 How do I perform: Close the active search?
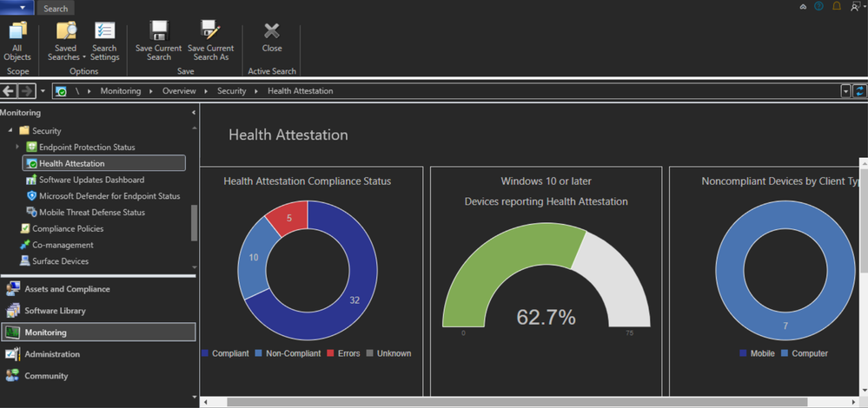tap(272, 37)
